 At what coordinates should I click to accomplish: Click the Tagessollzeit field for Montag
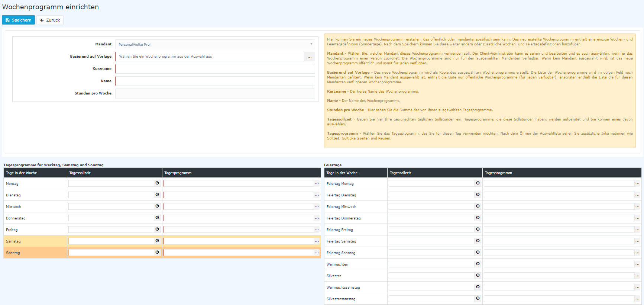coord(111,183)
